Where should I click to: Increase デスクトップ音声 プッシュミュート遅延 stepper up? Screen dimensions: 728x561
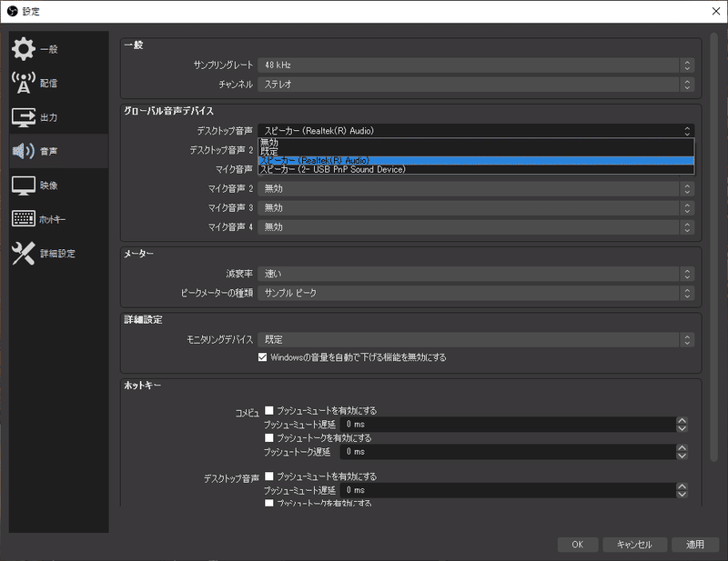682,486
